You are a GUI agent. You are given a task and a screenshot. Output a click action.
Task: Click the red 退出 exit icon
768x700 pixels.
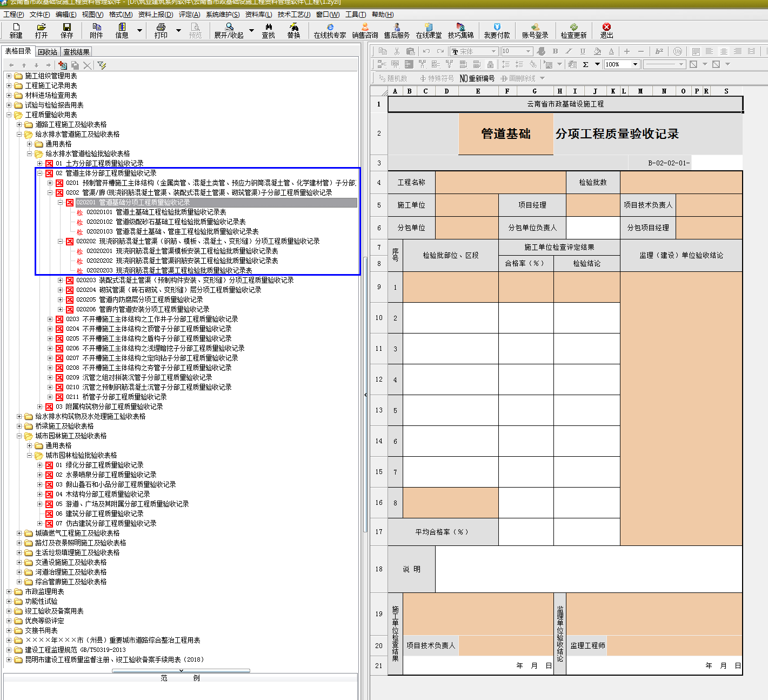[607, 30]
